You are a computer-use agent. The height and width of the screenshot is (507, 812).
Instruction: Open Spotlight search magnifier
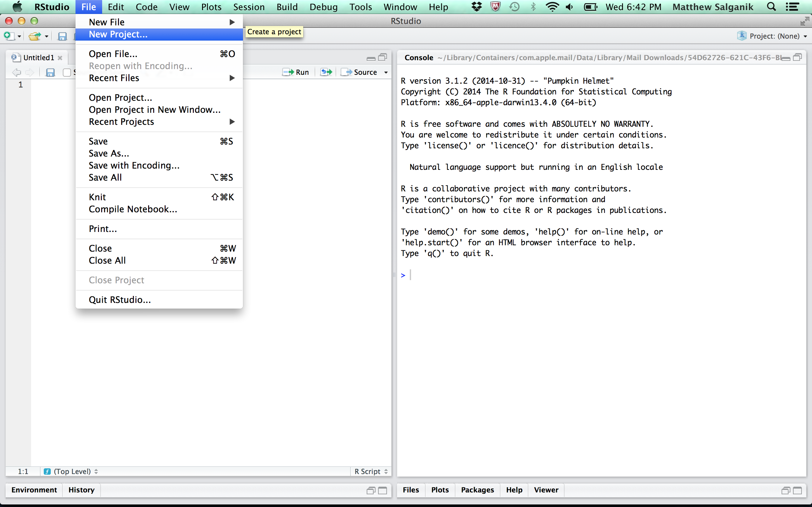[x=771, y=7]
